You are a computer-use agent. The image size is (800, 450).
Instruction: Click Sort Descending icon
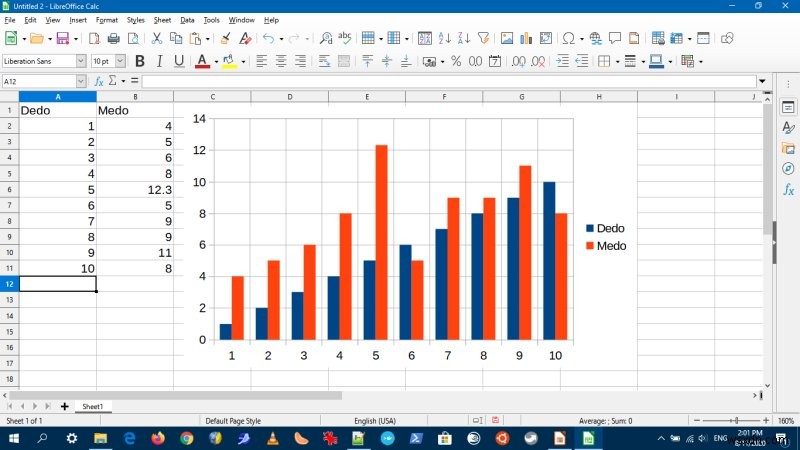click(x=464, y=38)
